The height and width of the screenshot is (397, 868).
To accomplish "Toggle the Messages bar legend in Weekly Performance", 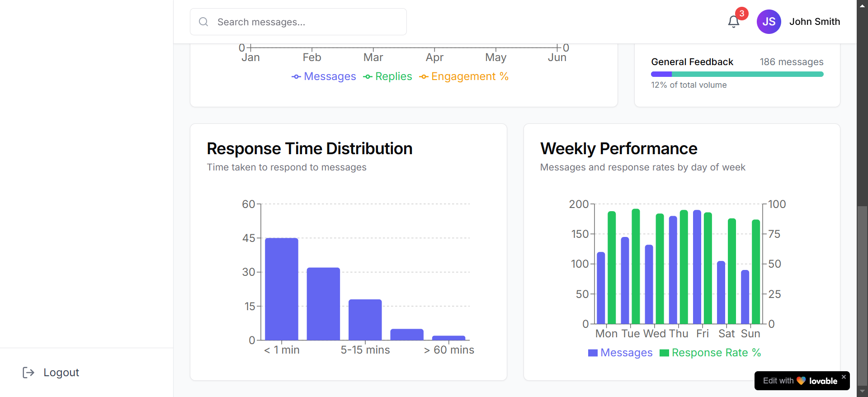I will click(620, 353).
